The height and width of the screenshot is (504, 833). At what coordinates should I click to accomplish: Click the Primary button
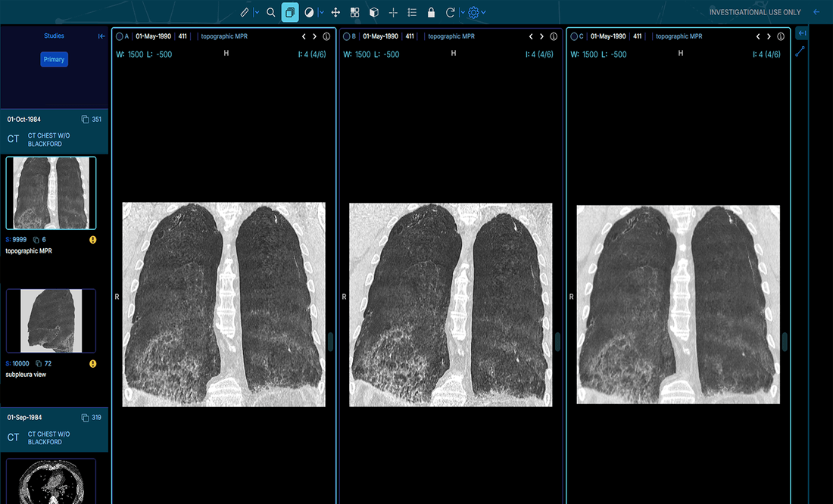point(54,60)
